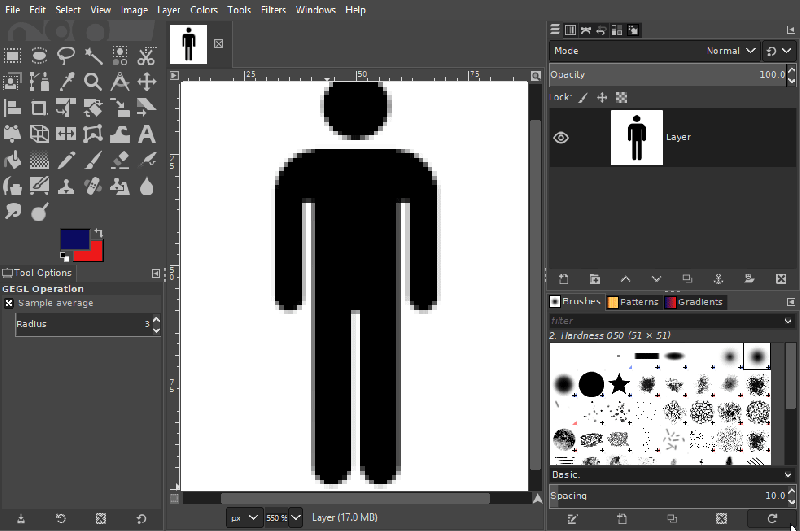Image resolution: width=800 pixels, height=531 pixels.
Task: Select the Eraser tool
Action: pos(120,160)
